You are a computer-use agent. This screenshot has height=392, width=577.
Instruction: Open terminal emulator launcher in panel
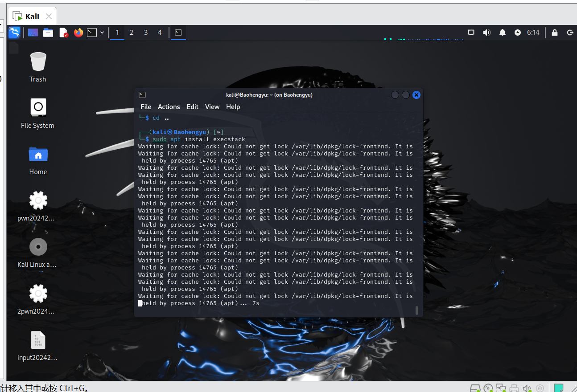click(92, 33)
